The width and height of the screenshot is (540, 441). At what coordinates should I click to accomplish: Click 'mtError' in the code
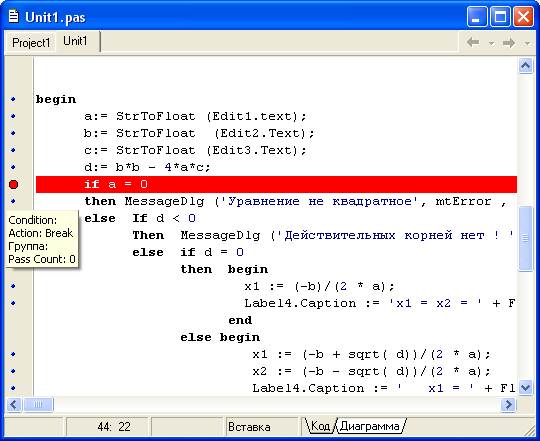[463, 201]
